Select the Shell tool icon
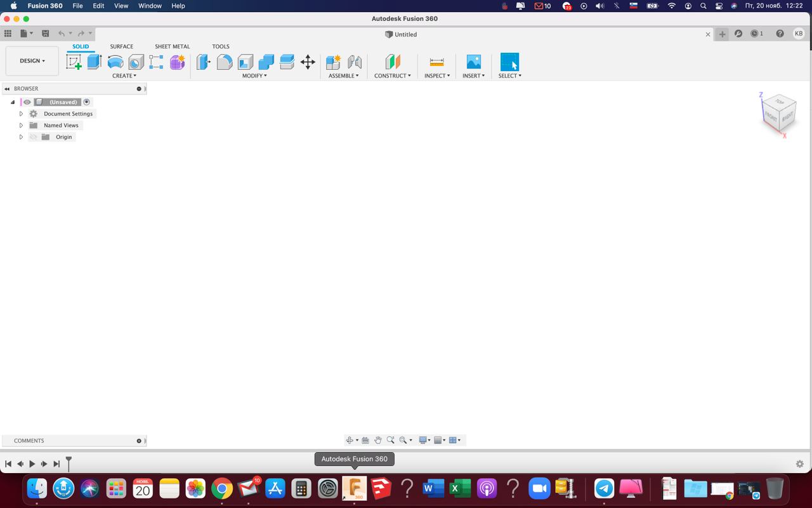Screen dimensions: 812x508 click(246, 62)
